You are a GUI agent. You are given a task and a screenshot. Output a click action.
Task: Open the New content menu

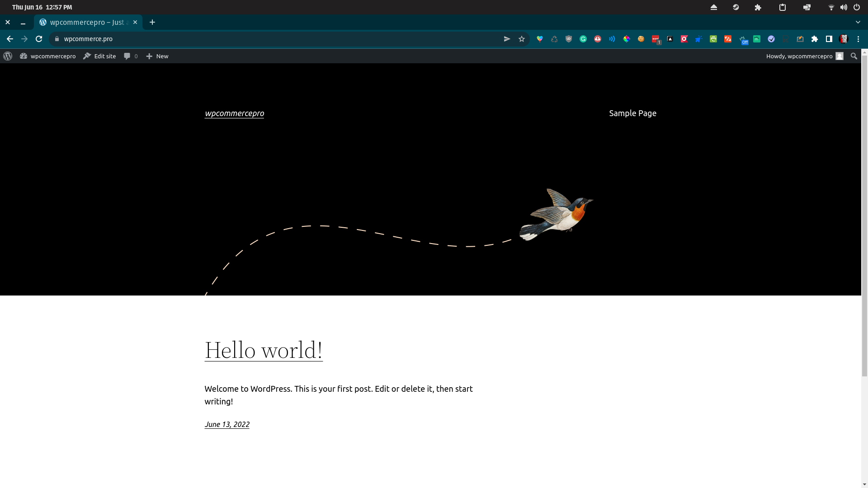pos(157,56)
